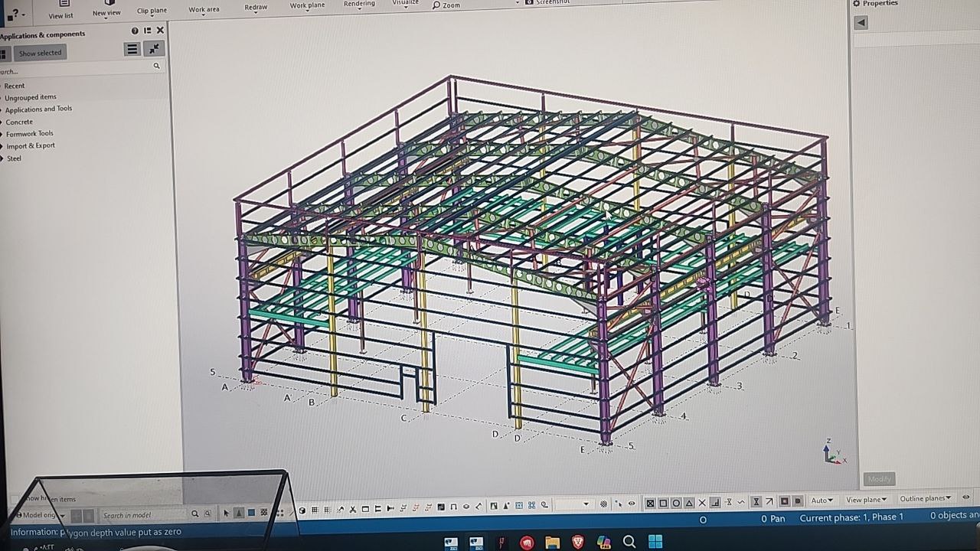The image size is (980, 551).
Task: Expand the Steel category in the tree
Action: point(14,158)
